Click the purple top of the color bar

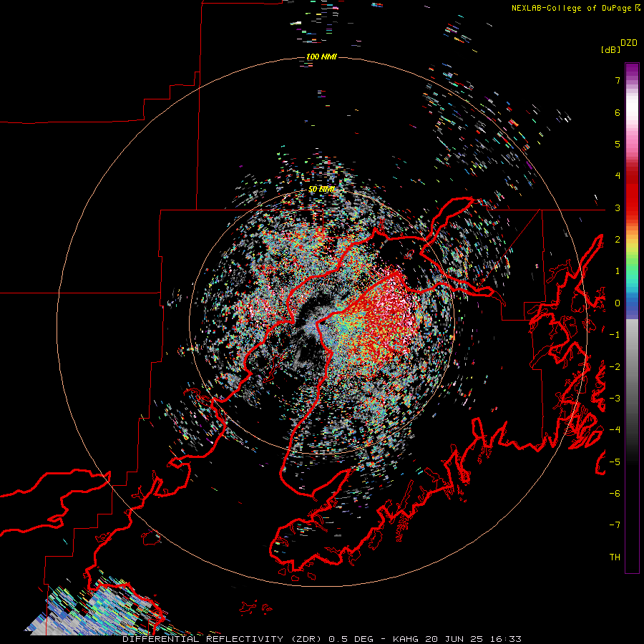click(632, 70)
